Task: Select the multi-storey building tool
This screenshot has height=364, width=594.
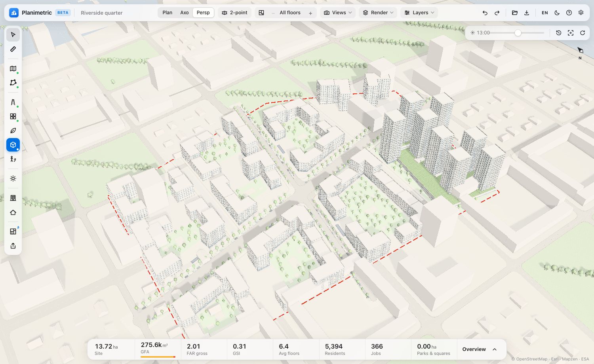Action: coord(13,198)
